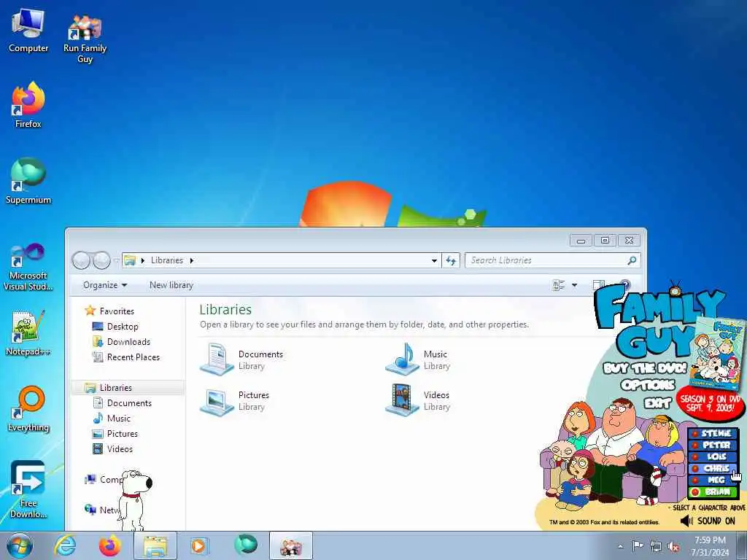This screenshot has height=560, width=747.
Task: Click EXIT in the Family Guy widget
Action: [x=657, y=404]
